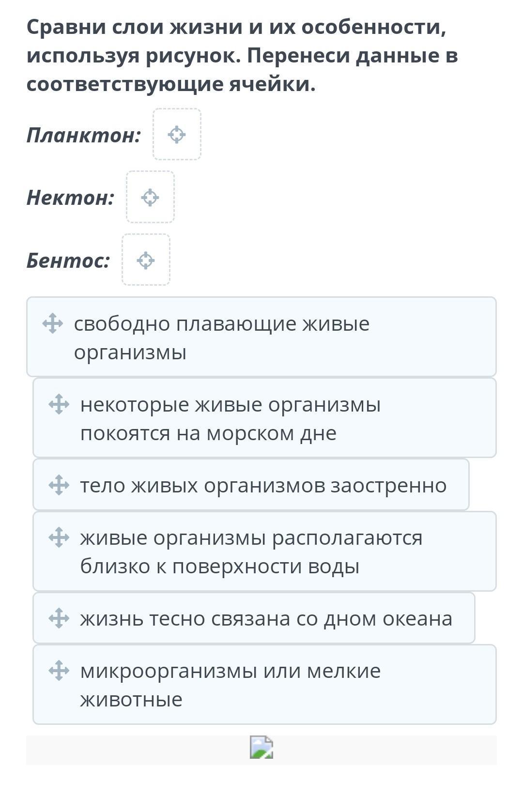
Task: Click the task instruction heading text
Action: (242, 55)
